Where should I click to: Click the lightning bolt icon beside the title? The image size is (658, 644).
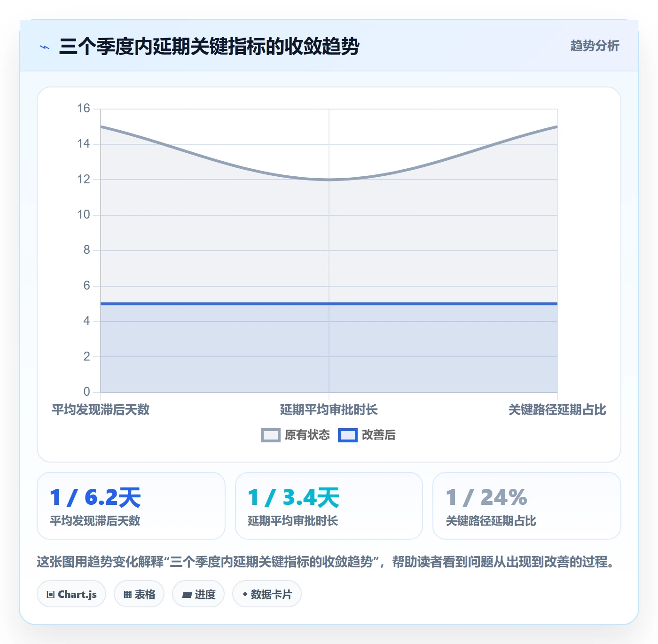[x=45, y=47]
